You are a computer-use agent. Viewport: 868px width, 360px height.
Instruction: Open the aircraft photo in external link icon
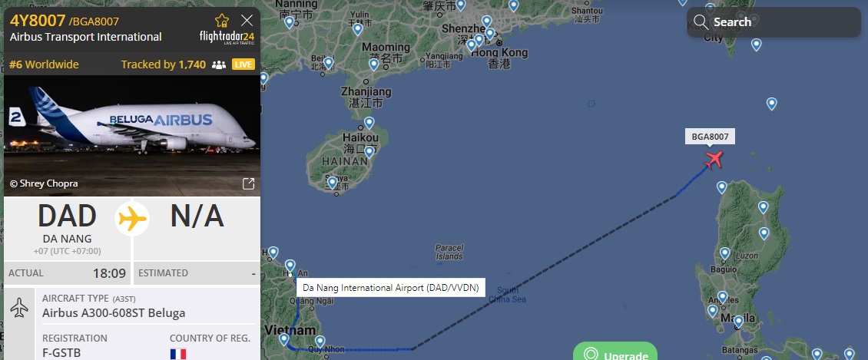pos(249,183)
